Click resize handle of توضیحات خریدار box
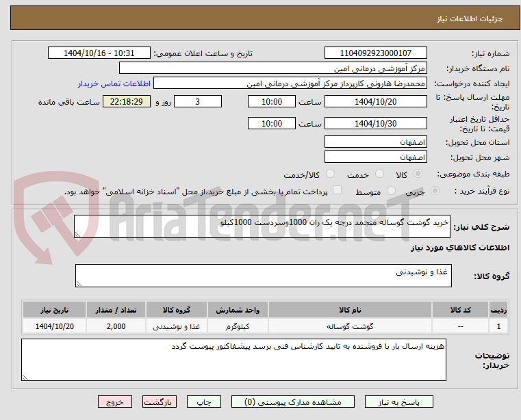Viewport: 521px width, 420px height. click(25, 377)
